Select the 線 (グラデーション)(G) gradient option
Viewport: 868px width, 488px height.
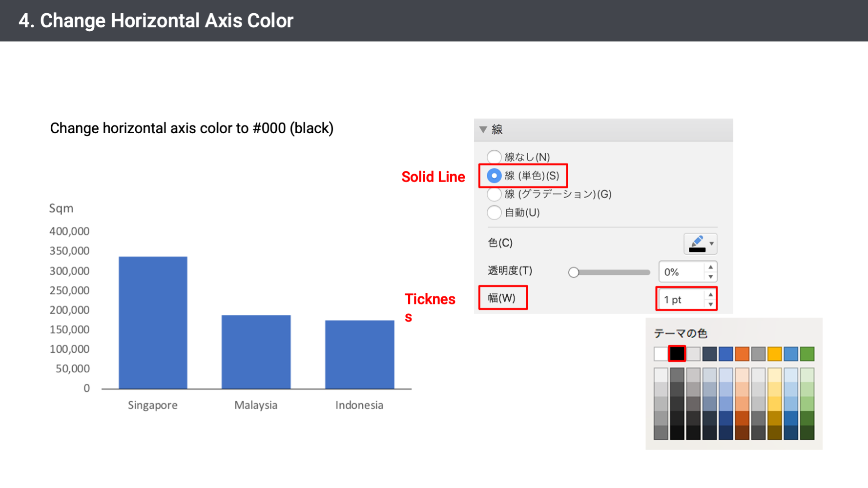pos(494,194)
